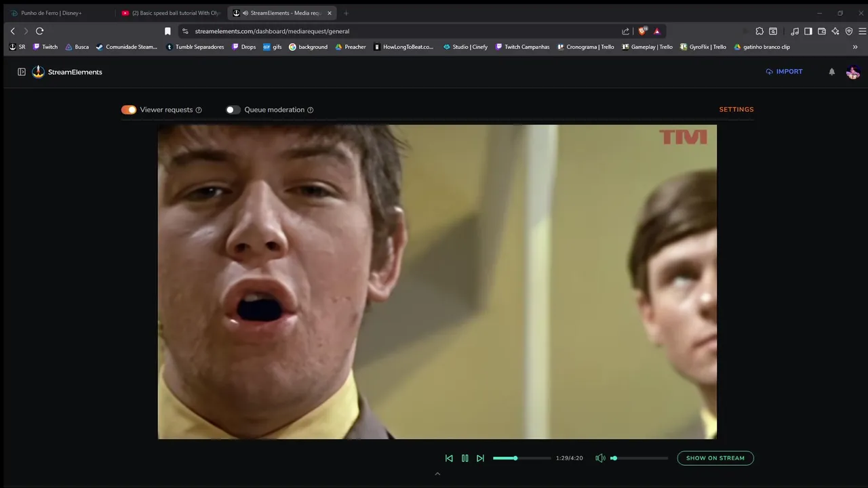The image size is (868, 488).
Task: Open Leo AI sparkle icon
Action: pos(835,31)
